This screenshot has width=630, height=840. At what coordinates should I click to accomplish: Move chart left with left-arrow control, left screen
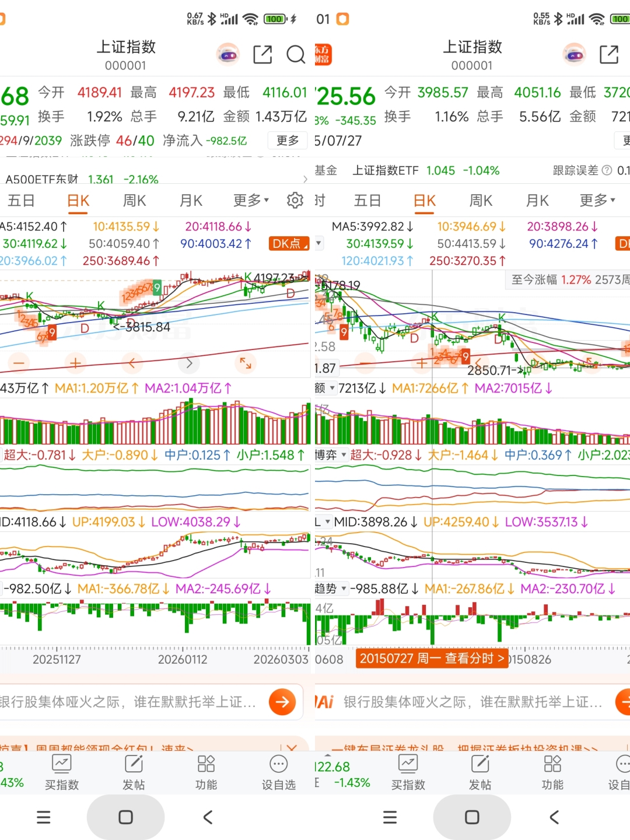132,363
